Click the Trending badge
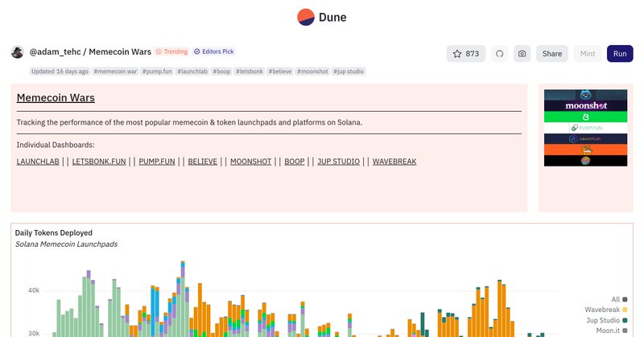 click(172, 51)
